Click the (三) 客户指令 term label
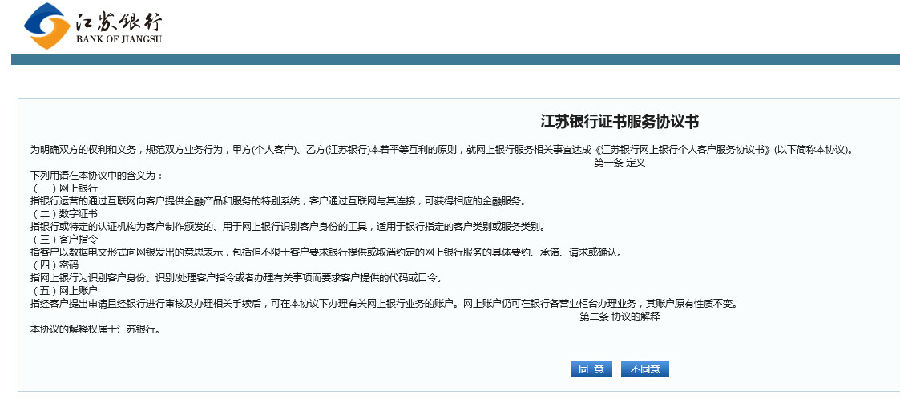Screen dimensions: 900x397 pos(65,239)
